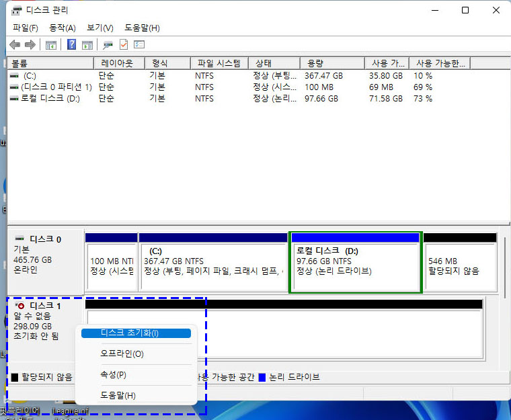Open the 파일(F) menu
Screen dimensions: 511x420
coord(26,28)
